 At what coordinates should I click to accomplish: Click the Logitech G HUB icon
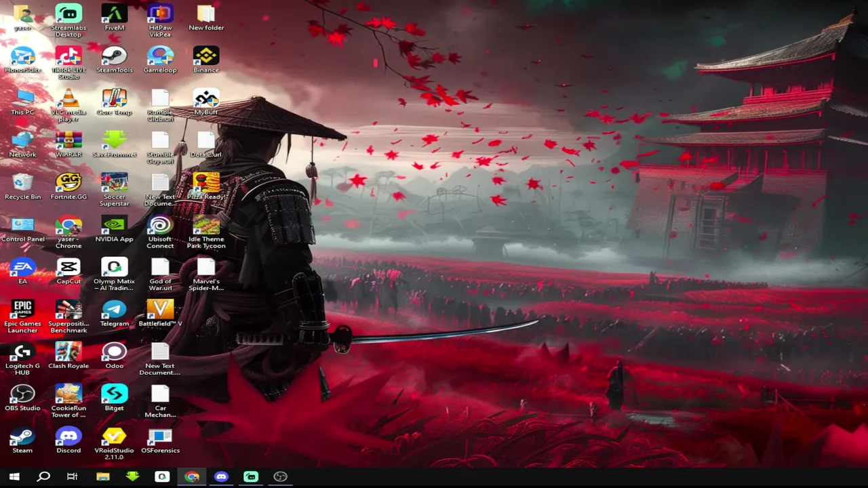click(x=22, y=359)
